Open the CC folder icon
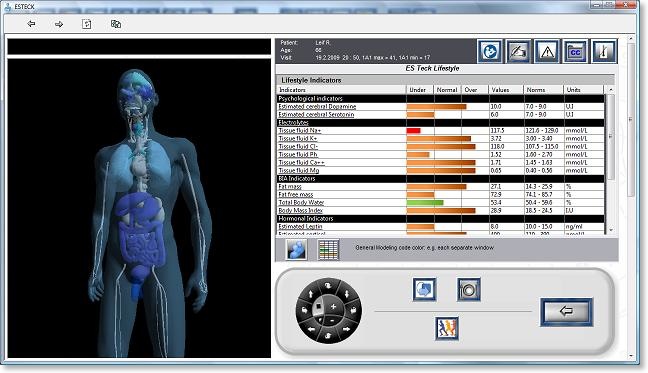This screenshot has height=373, width=648. pyautogui.click(x=575, y=52)
